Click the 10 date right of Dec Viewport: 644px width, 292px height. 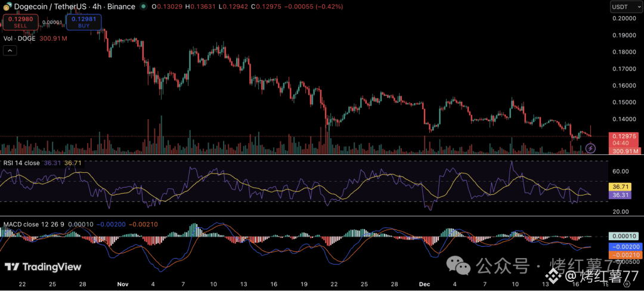(515, 284)
